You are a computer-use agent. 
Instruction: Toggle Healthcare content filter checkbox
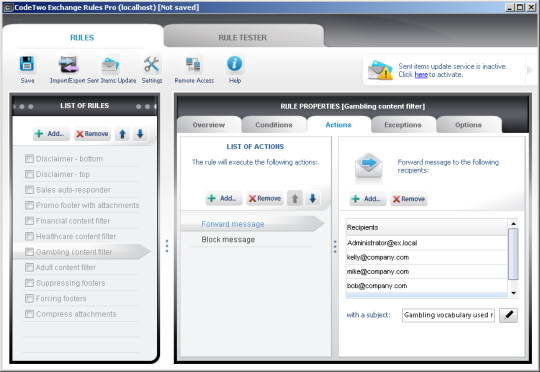pos(29,236)
